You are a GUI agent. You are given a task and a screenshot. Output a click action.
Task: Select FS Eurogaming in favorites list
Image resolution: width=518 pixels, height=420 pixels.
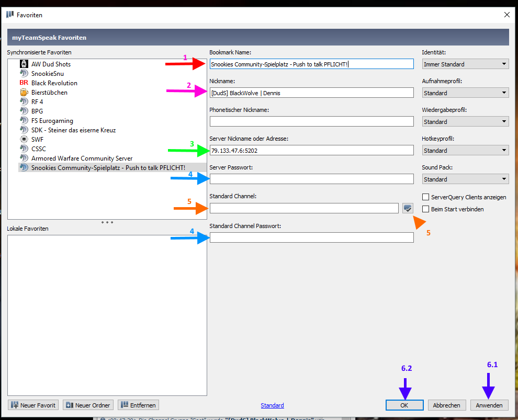52,120
